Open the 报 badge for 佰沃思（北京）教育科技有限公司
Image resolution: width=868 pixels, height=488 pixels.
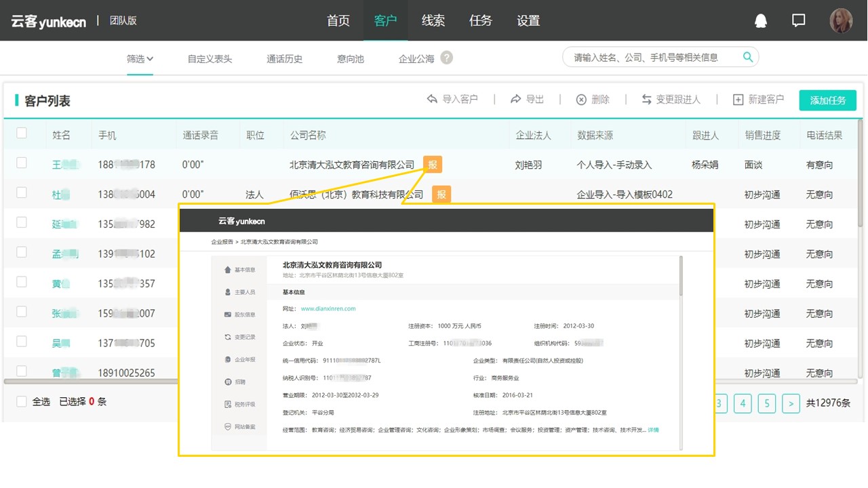(x=441, y=195)
